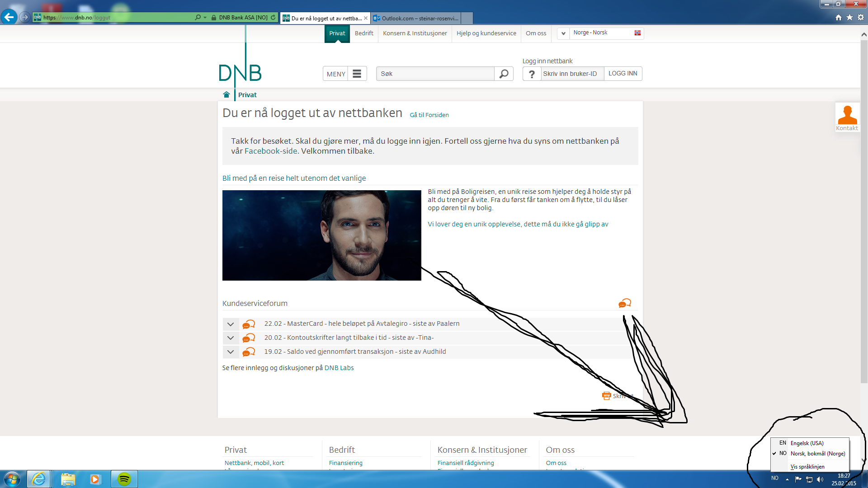868x488 pixels.
Task: Click the volume speaker tray icon
Action: pos(820,479)
